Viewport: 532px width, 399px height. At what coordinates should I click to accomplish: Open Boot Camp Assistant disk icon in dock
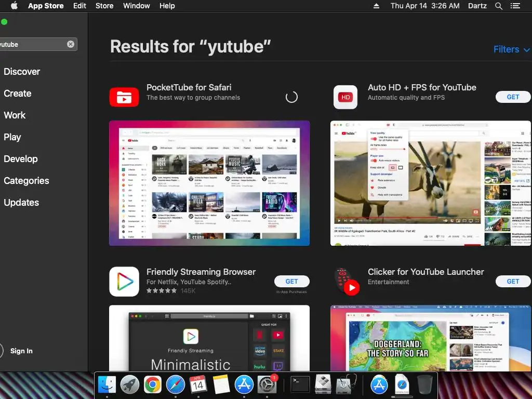(x=323, y=384)
